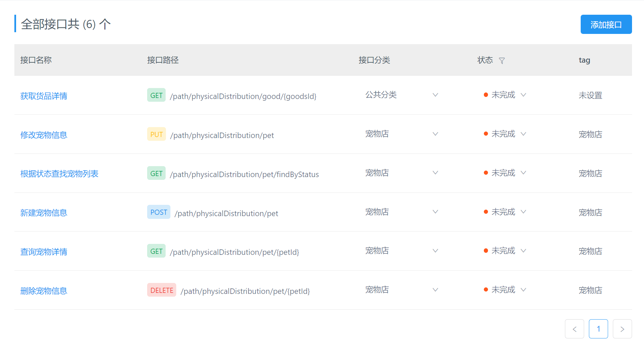
Task: Click the 未设置 tag label
Action: (590, 96)
